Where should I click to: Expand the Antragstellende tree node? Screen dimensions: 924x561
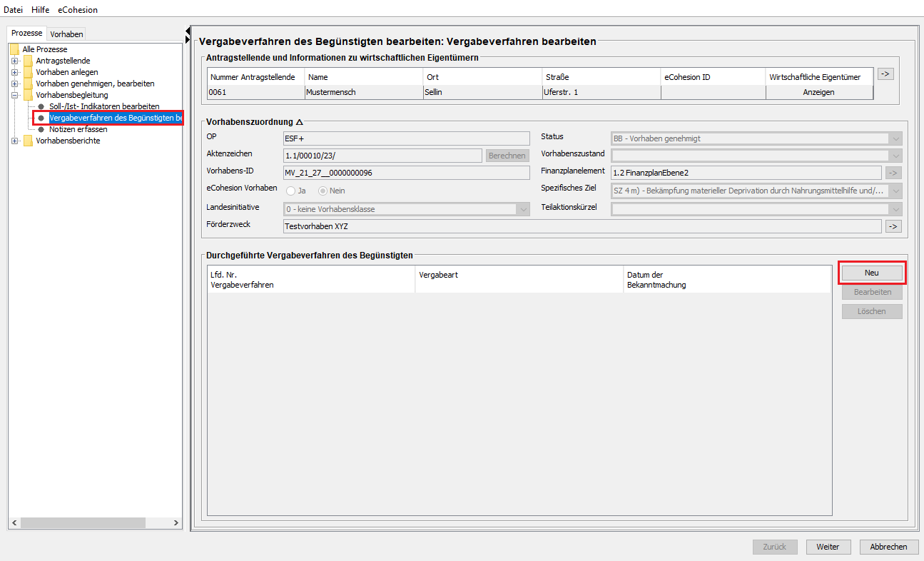pos(14,61)
